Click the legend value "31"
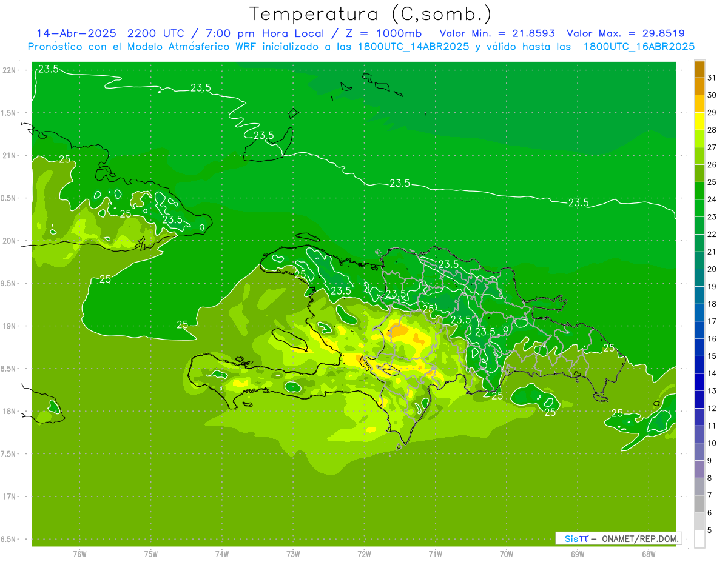Screen dimensions: 728x562 click(712, 78)
